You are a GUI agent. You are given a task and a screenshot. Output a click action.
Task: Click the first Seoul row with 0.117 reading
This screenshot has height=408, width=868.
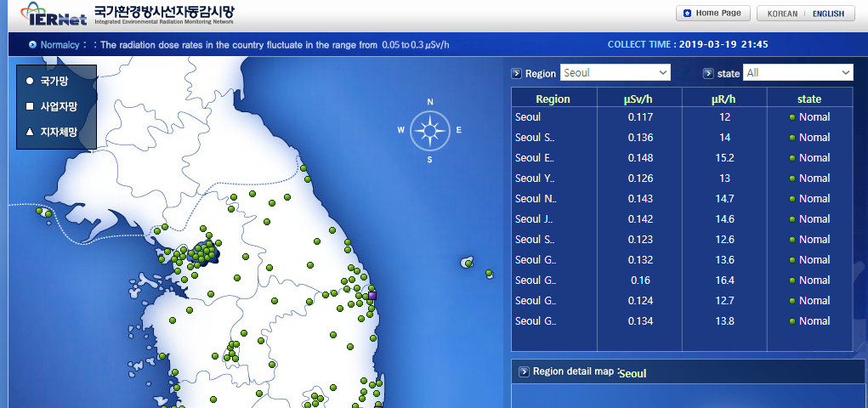tap(529, 117)
